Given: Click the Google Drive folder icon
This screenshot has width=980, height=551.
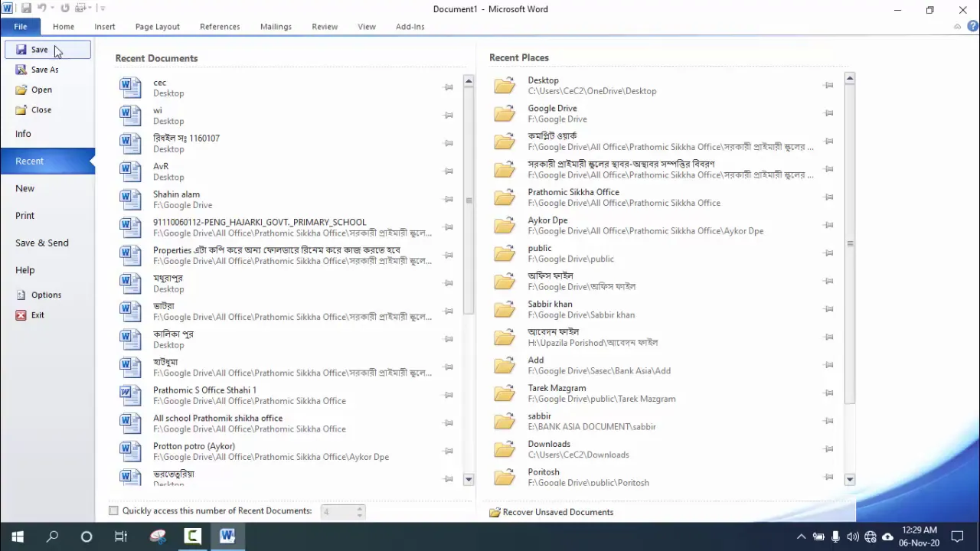Looking at the screenshot, I should 504,113.
